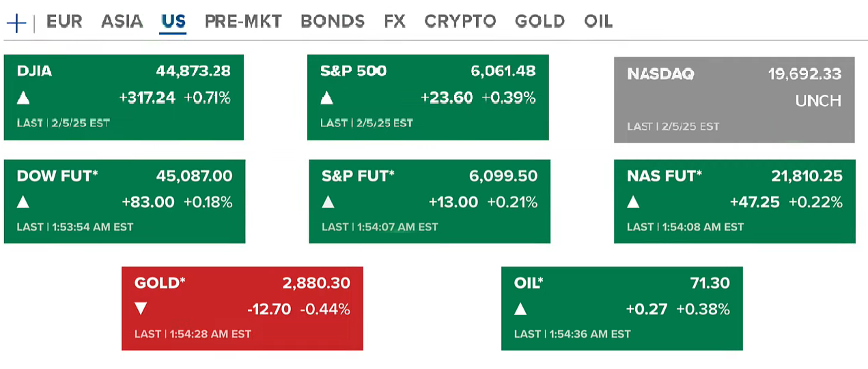This screenshot has width=868, height=369.
Task: Open the OIL tab in navigation
Action: (598, 22)
